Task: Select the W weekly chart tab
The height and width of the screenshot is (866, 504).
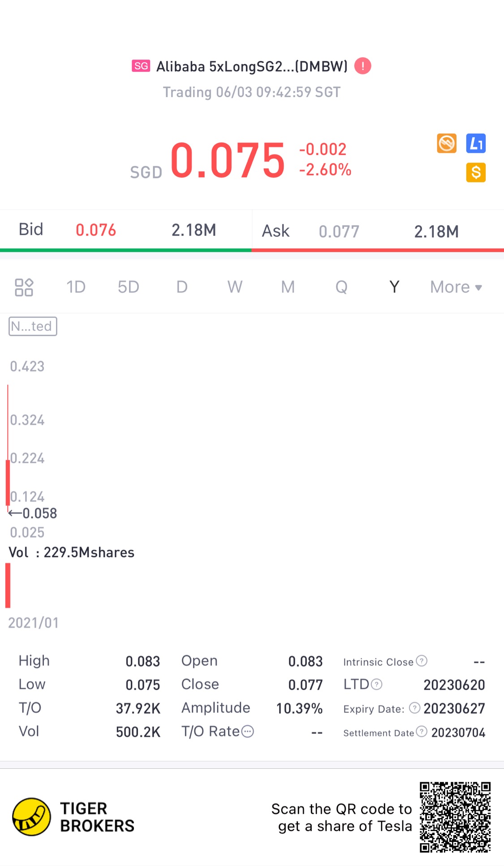Action: tap(235, 287)
